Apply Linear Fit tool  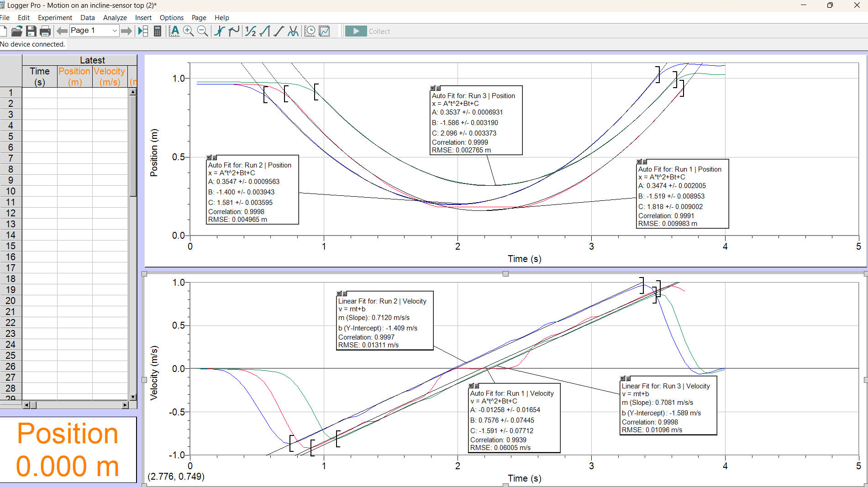coord(279,31)
